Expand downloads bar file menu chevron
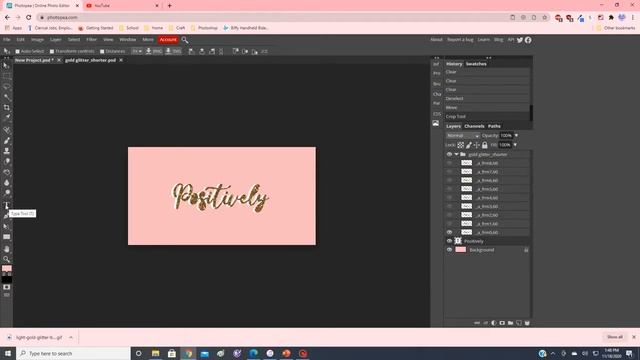Screen dimensions: 640x360 (x=71, y=338)
